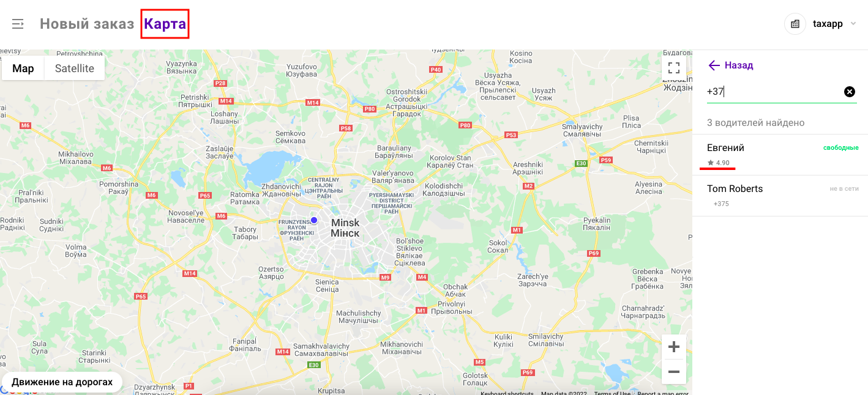Select driver Евгений from the list
This screenshot has height=395, width=868.
[x=780, y=155]
